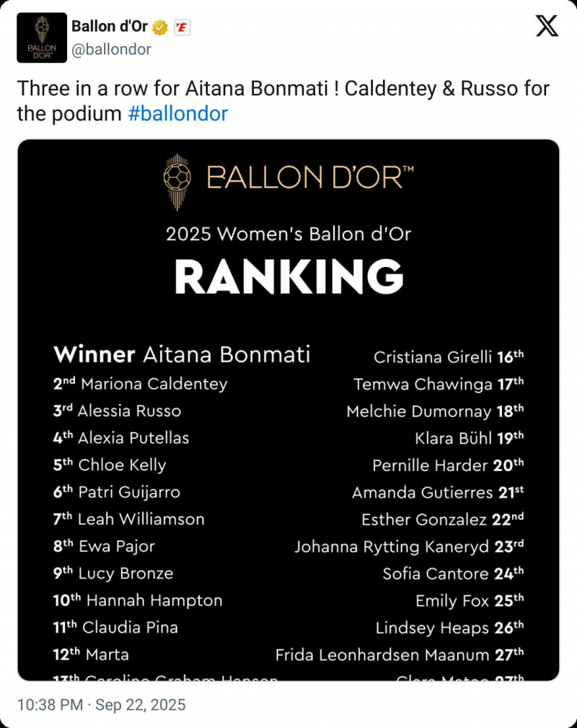
Task: Click the 10:38 PM timestamp
Action: click(x=49, y=705)
